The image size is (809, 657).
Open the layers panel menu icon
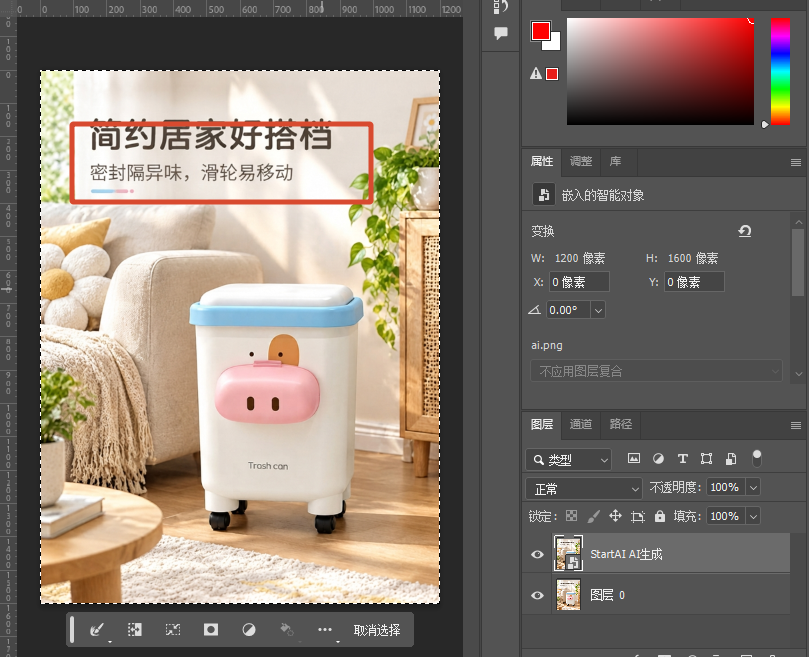pos(796,426)
